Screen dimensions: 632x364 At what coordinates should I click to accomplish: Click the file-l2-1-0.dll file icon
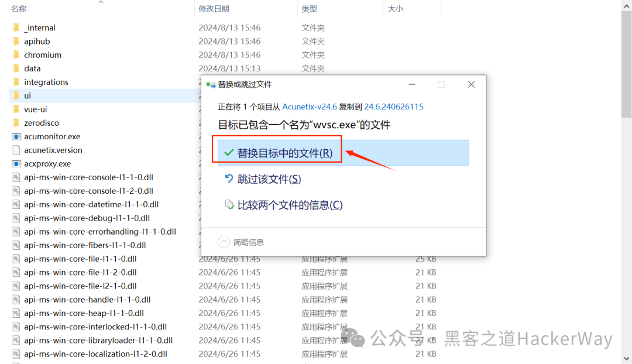16,286
